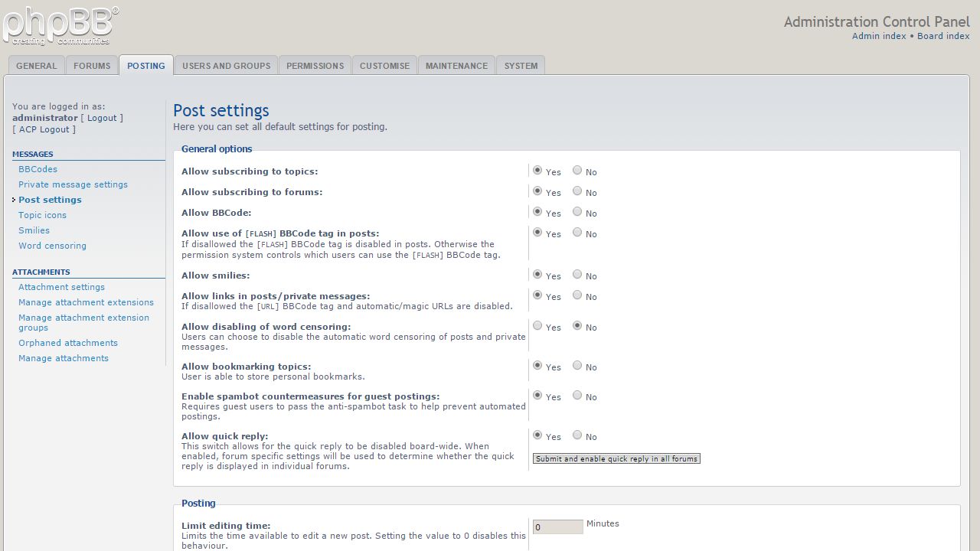
Task: Select No for spambot countermeasures
Action: tap(577, 396)
